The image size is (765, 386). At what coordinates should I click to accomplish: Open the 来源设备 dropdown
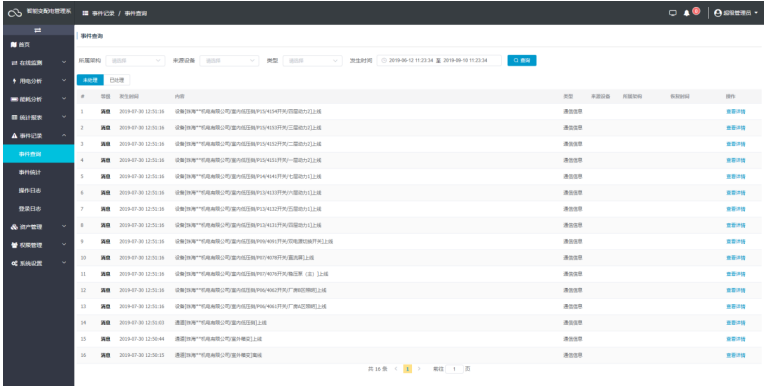229,61
